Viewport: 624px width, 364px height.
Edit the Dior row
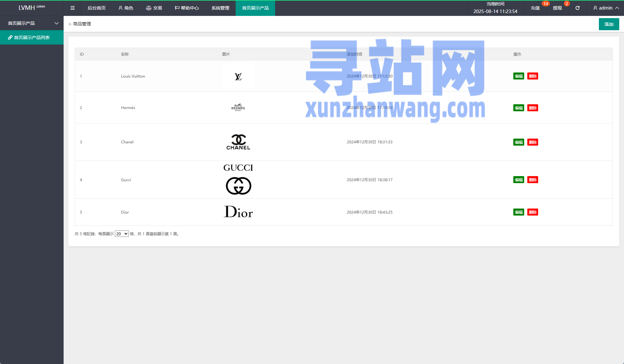point(519,212)
